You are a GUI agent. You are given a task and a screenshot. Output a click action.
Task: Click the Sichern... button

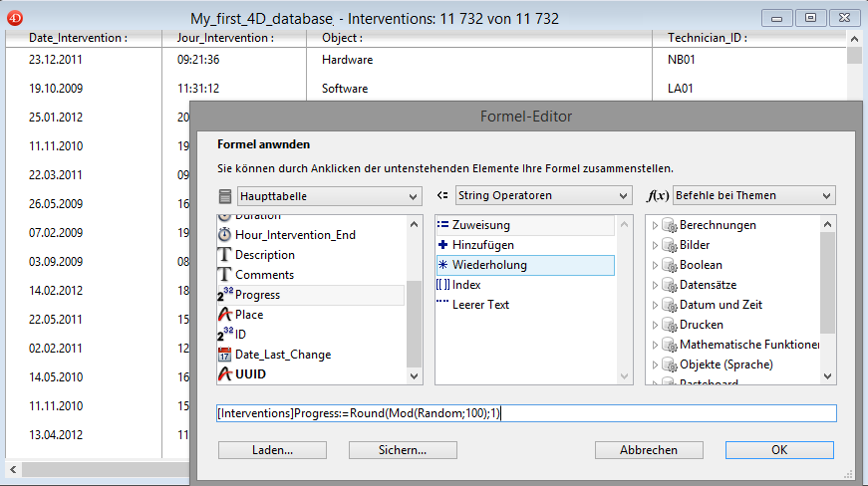click(x=403, y=450)
